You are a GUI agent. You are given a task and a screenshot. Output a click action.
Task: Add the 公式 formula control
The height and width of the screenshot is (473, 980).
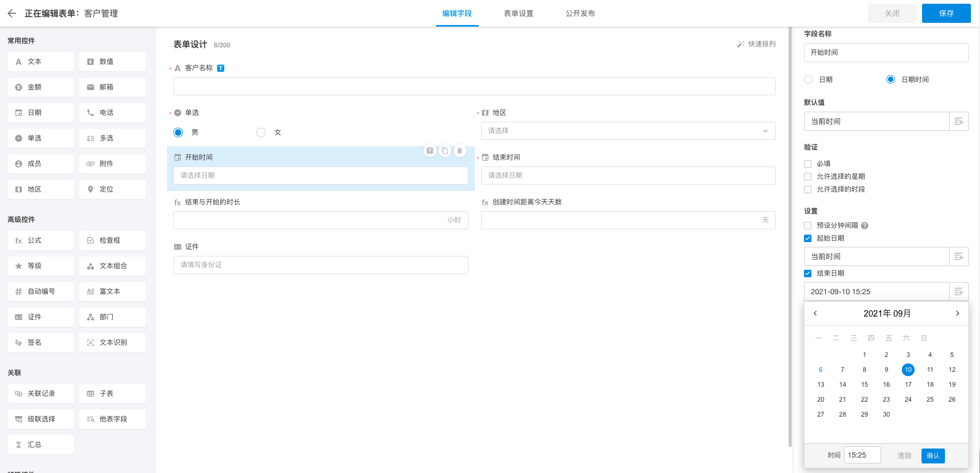(40, 240)
